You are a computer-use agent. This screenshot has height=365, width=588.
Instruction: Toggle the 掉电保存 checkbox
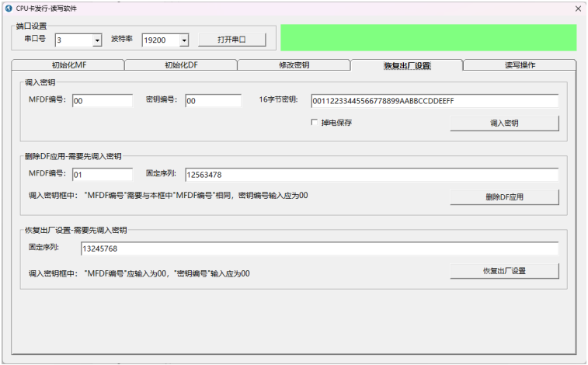315,123
